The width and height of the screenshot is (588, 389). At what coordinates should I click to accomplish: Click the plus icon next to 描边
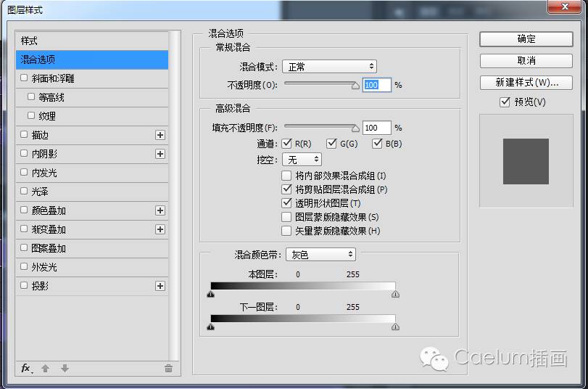point(160,135)
